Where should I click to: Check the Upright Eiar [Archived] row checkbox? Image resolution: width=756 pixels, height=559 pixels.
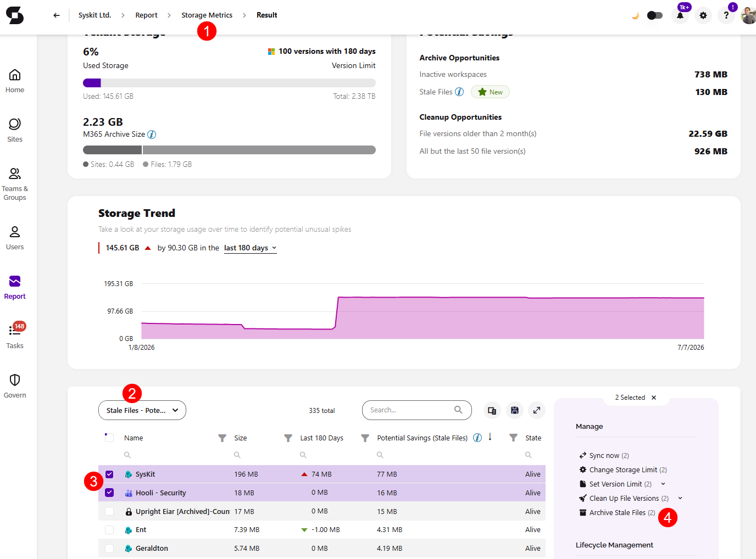tap(109, 511)
